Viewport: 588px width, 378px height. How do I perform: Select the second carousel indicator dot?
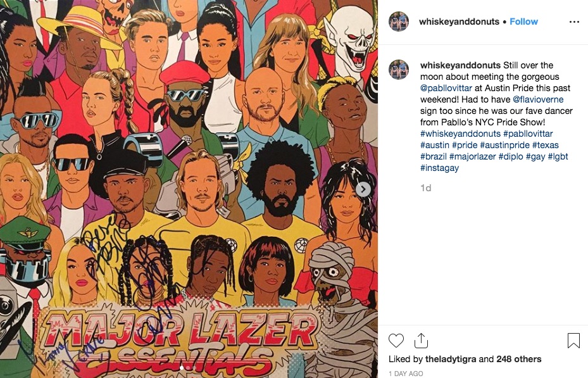[189, 368]
